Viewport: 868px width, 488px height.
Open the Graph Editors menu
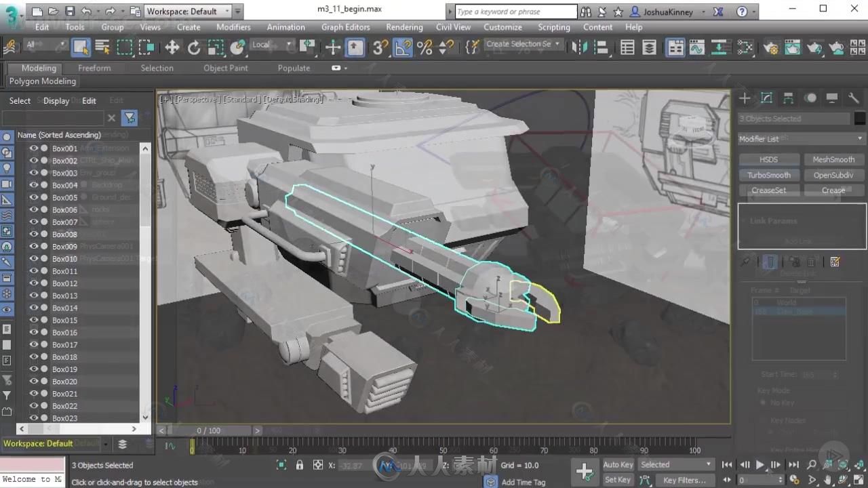[345, 27]
